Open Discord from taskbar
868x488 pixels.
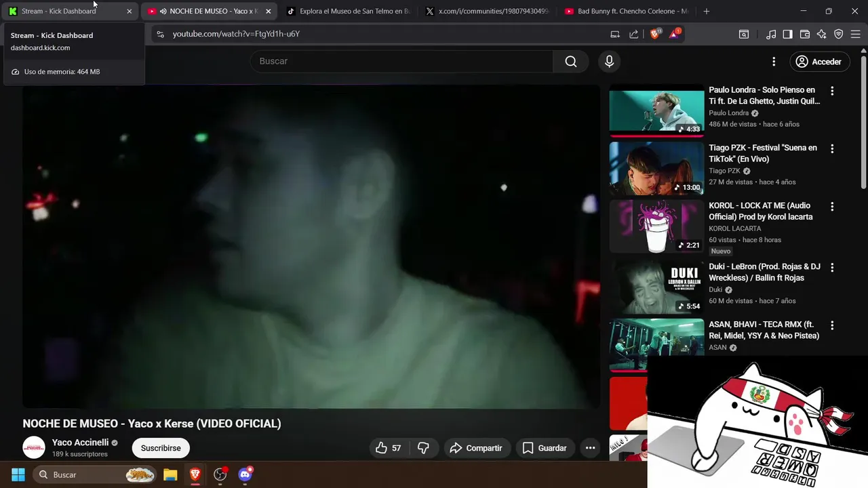tap(245, 474)
